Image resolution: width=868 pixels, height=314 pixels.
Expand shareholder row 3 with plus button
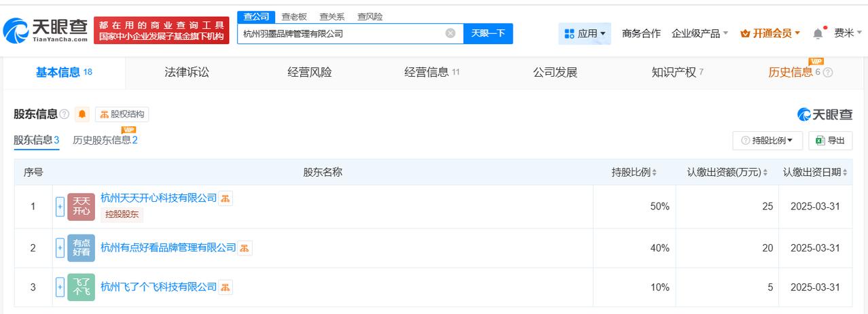(60, 287)
